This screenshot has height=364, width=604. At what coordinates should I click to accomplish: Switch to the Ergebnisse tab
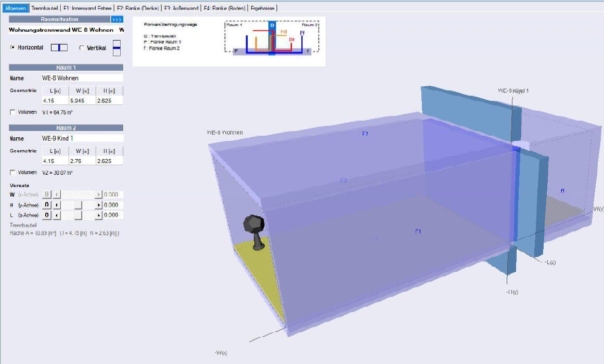click(263, 8)
